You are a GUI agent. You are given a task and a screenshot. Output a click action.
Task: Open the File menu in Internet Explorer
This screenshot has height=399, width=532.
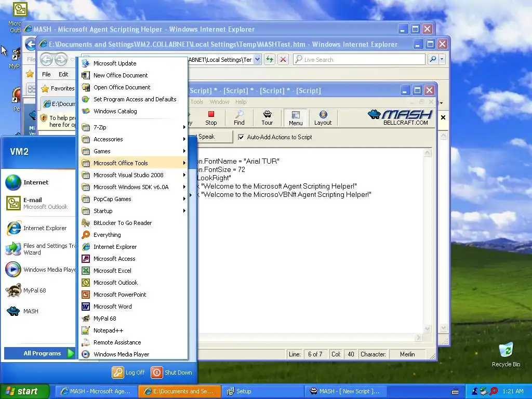[x=46, y=74]
